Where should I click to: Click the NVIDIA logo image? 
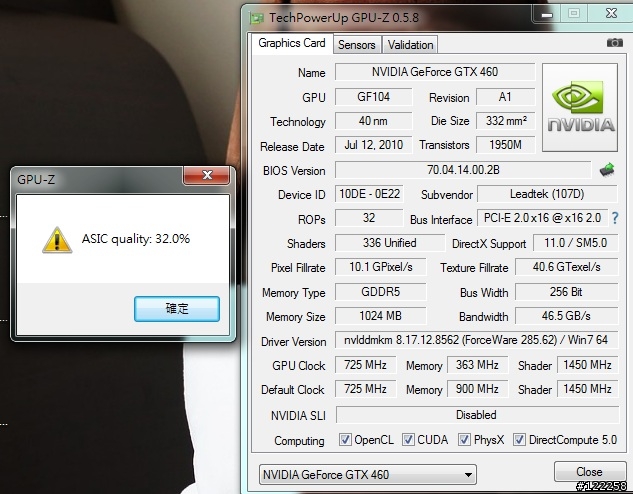580,107
